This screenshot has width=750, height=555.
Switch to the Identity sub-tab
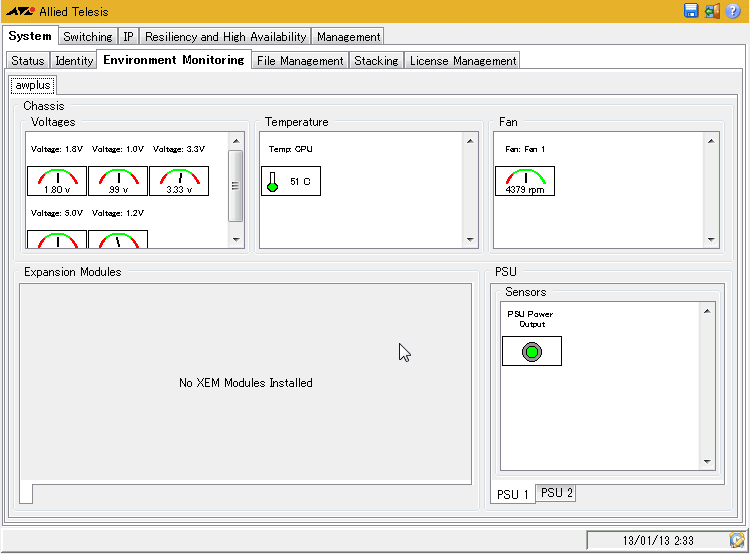[74, 61]
